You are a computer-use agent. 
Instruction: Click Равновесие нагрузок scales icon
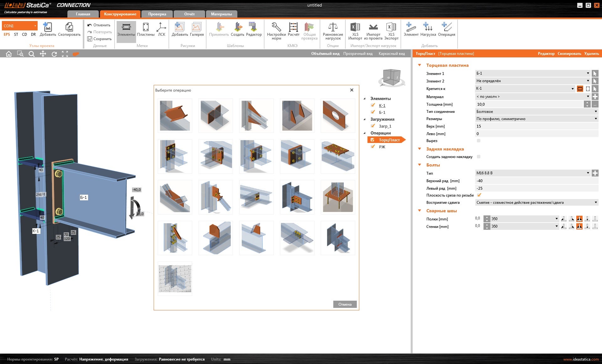(333, 28)
